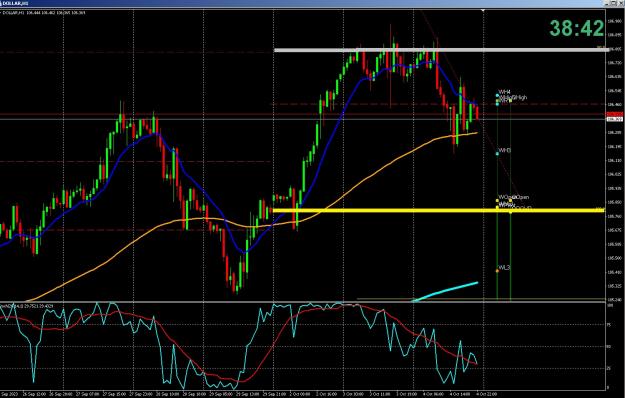Click the red price label on scale
This screenshot has width=625, height=398.
pos(614,114)
